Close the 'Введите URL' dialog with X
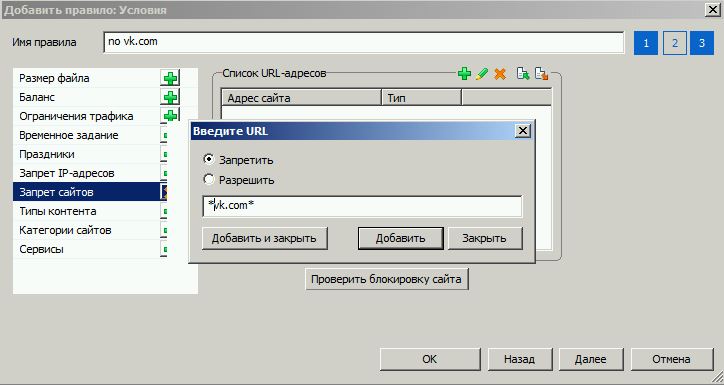This screenshot has width=724, height=385. click(x=522, y=131)
